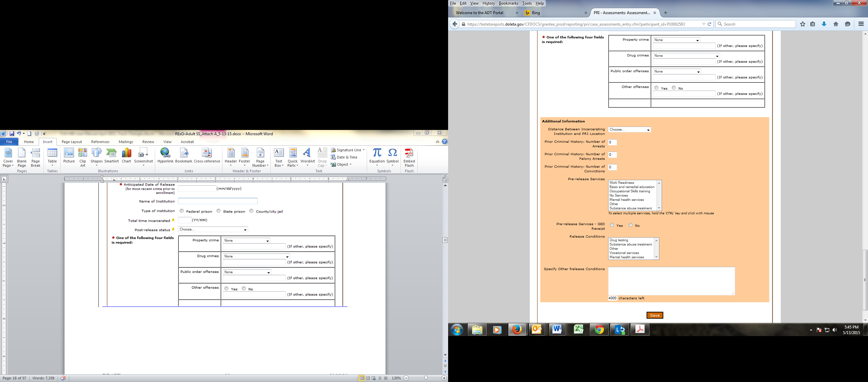This screenshot has width=868, height=382.
Task: Select the Federal prison radio button
Action: pos(182,211)
